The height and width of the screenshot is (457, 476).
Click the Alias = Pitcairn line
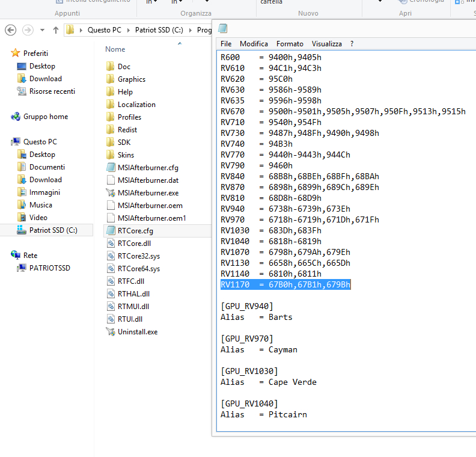click(263, 414)
